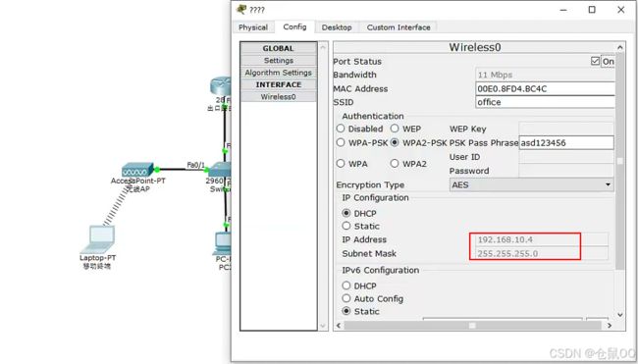Image resolution: width=638 pixels, height=364 pixels.
Task: Click the GLOBAL section button
Action: coord(279,48)
